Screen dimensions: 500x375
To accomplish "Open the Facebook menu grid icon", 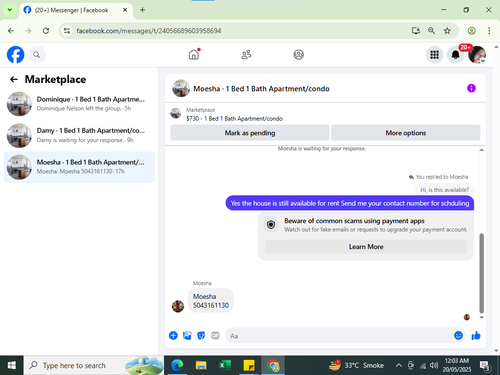I will 434,55.
